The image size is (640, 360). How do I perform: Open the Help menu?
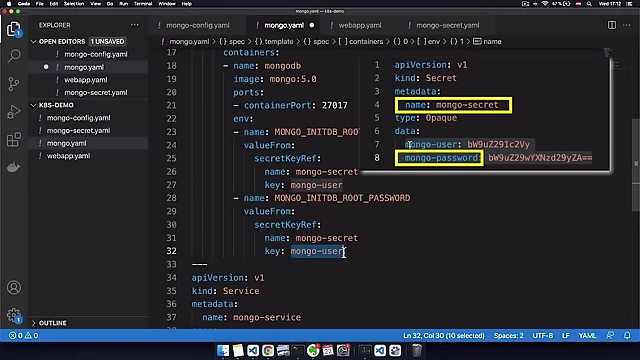pos(187,4)
